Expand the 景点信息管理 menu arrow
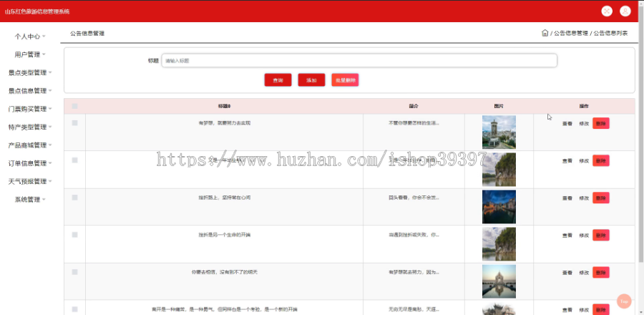The height and width of the screenshot is (315, 644). (x=50, y=91)
